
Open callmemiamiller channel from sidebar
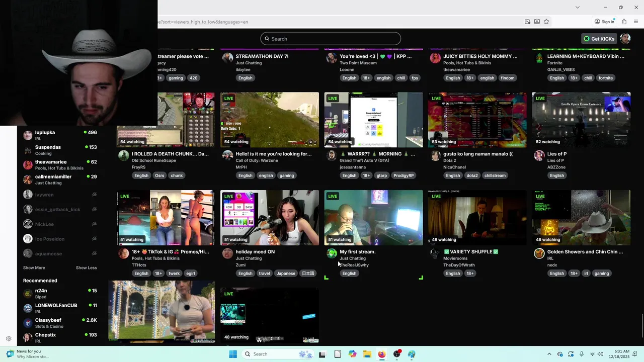coord(60,179)
